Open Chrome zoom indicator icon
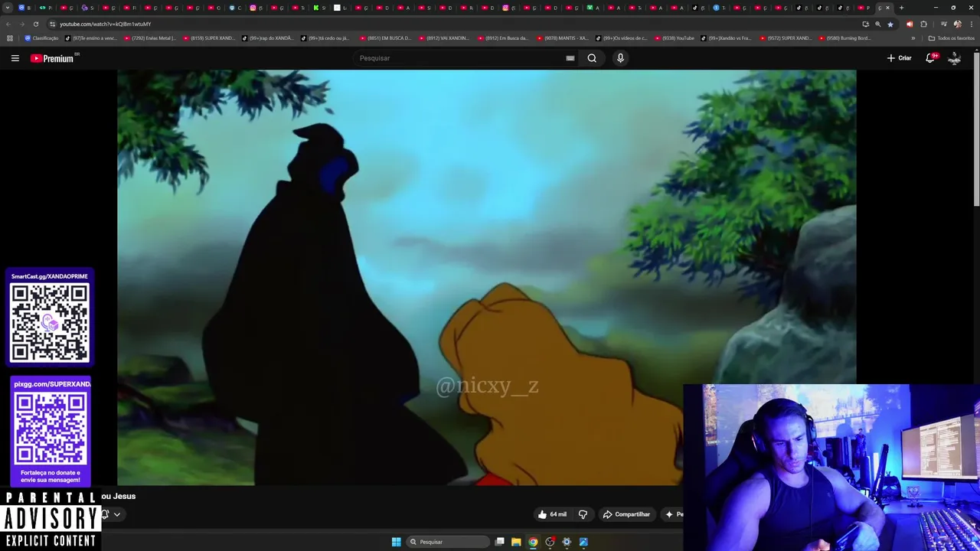 point(877,24)
